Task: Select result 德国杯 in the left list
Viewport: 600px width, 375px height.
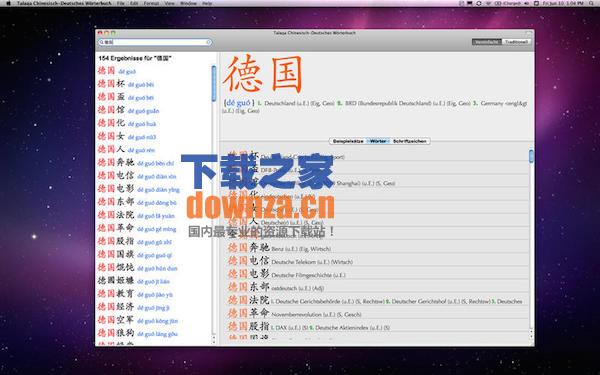Action: [x=126, y=84]
